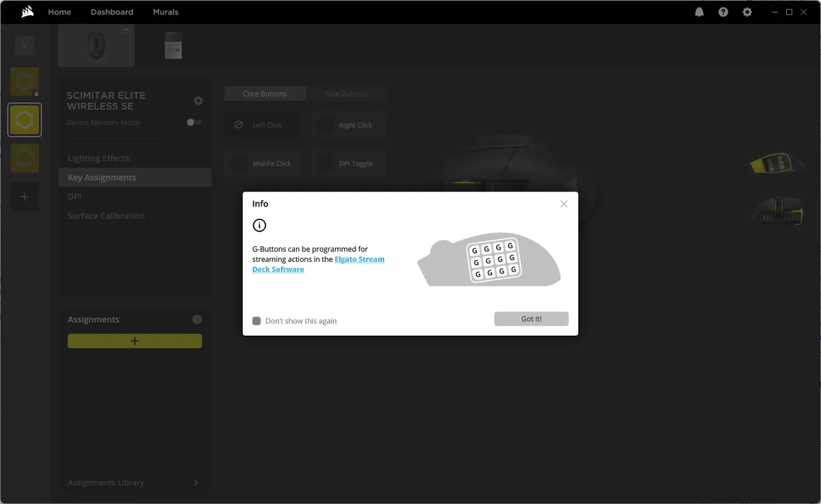Expand the Assignments Library arrow
This screenshot has height=504, width=821.
point(196,483)
